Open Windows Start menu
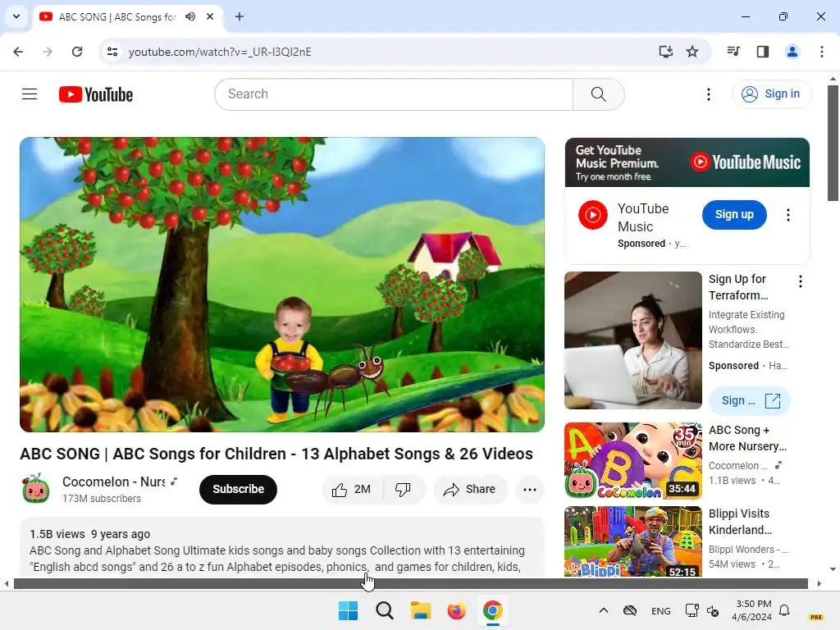Image resolution: width=840 pixels, height=630 pixels. coord(348,610)
